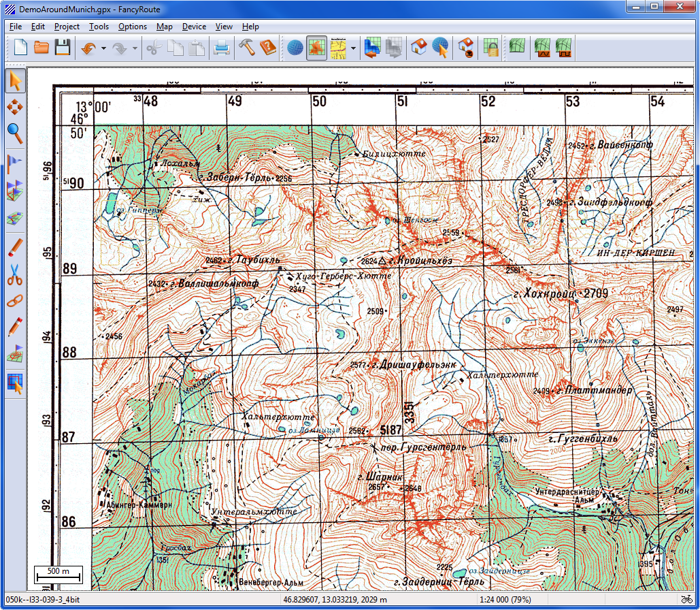Image resolution: width=700 pixels, height=610 pixels.
Task: Open the Map menu
Action: (165, 27)
